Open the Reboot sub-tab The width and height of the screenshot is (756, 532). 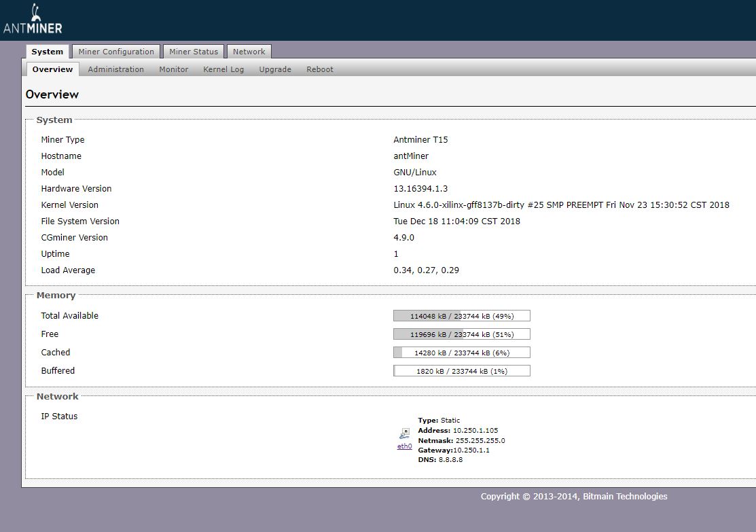pyautogui.click(x=320, y=69)
